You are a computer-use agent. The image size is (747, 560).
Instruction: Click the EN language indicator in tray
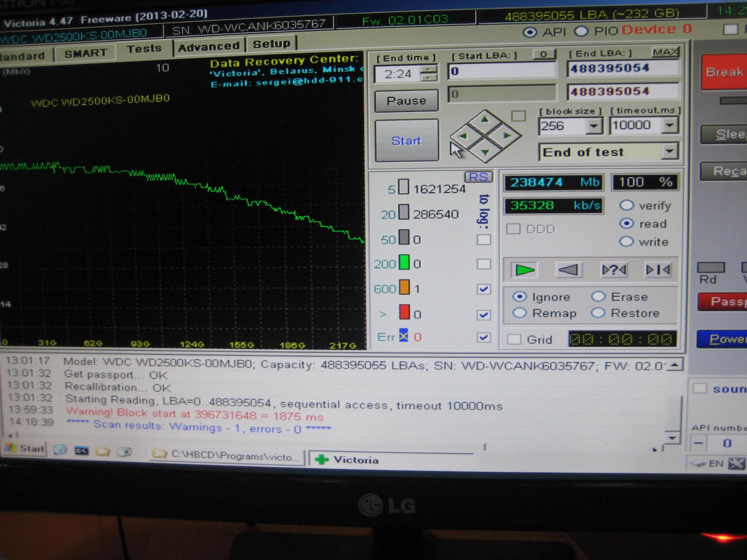716,463
